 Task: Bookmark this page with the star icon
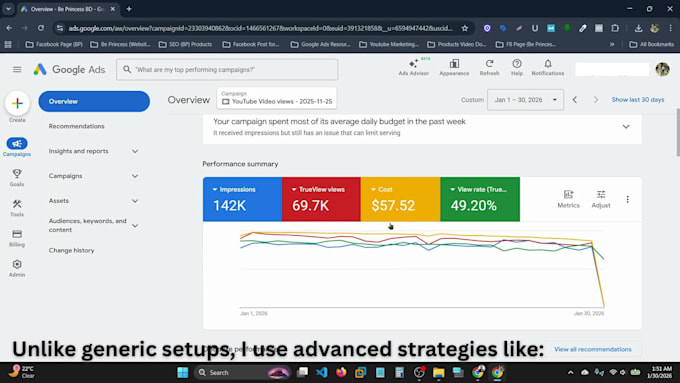[465, 28]
